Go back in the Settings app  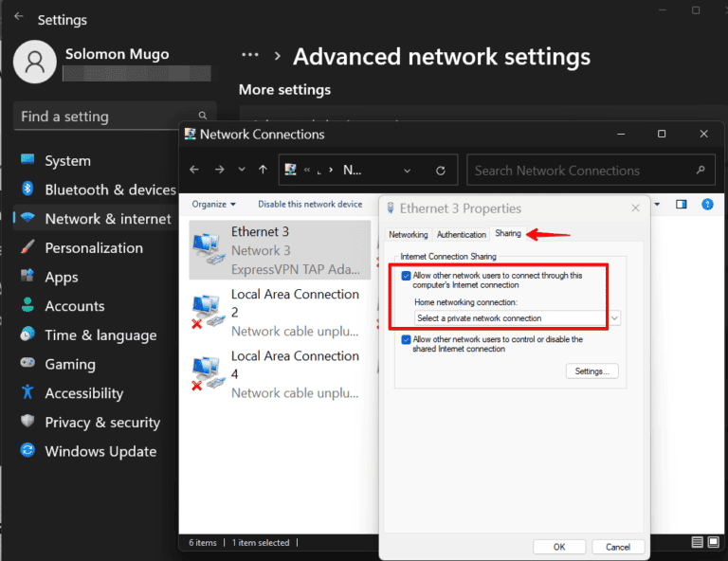(x=19, y=17)
